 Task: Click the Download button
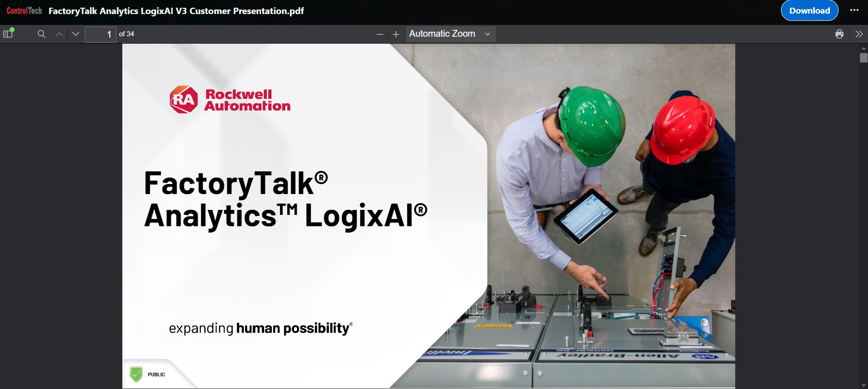coord(810,10)
